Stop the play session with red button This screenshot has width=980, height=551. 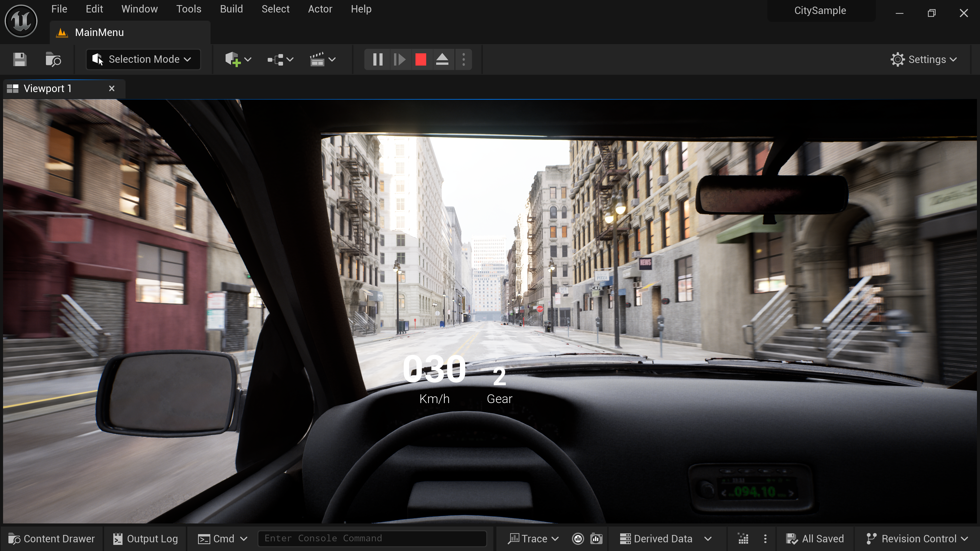[x=420, y=60]
